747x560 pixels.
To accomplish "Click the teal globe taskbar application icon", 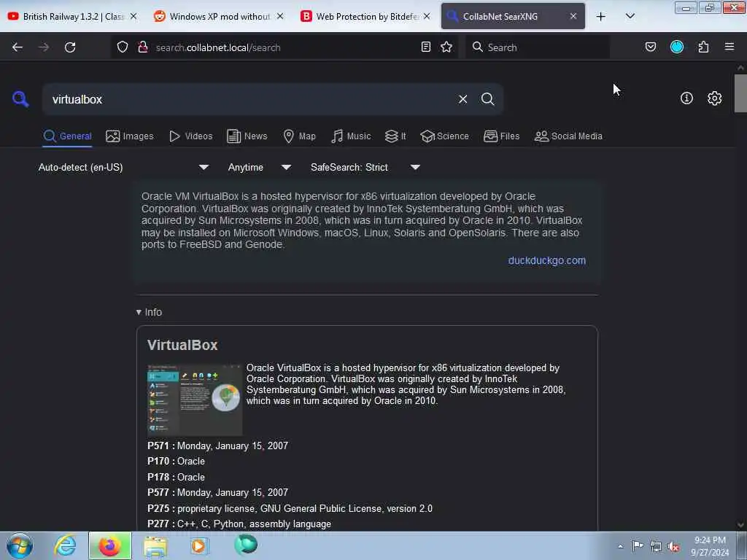I will [x=246, y=545].
